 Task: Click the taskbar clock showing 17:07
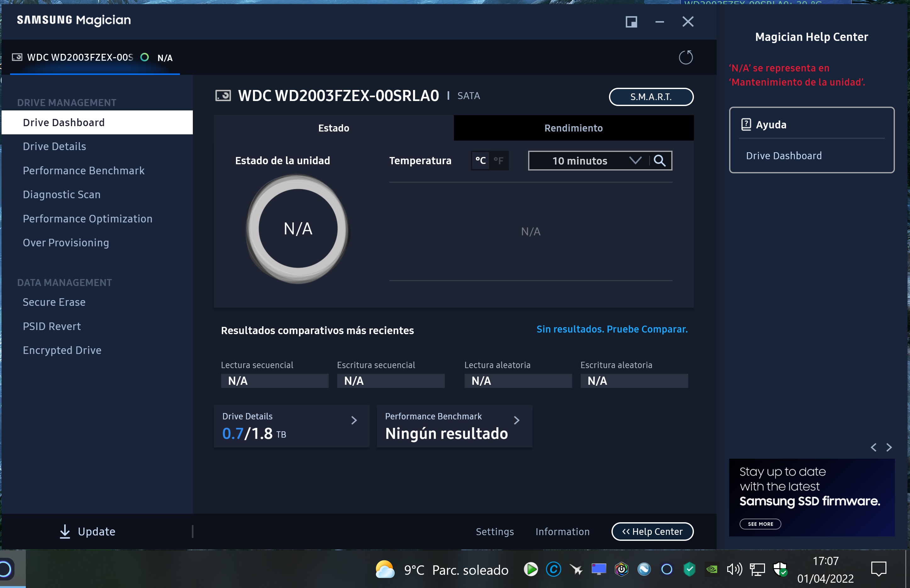(x=825, y=570)
